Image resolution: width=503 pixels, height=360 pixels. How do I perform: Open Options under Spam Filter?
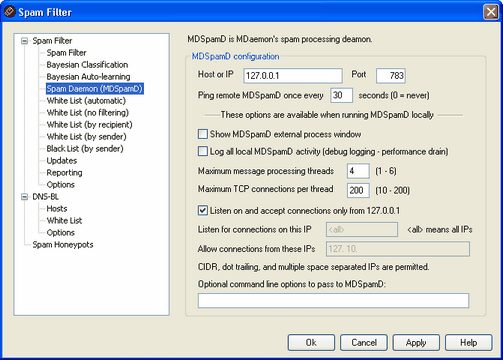point(60,185)
